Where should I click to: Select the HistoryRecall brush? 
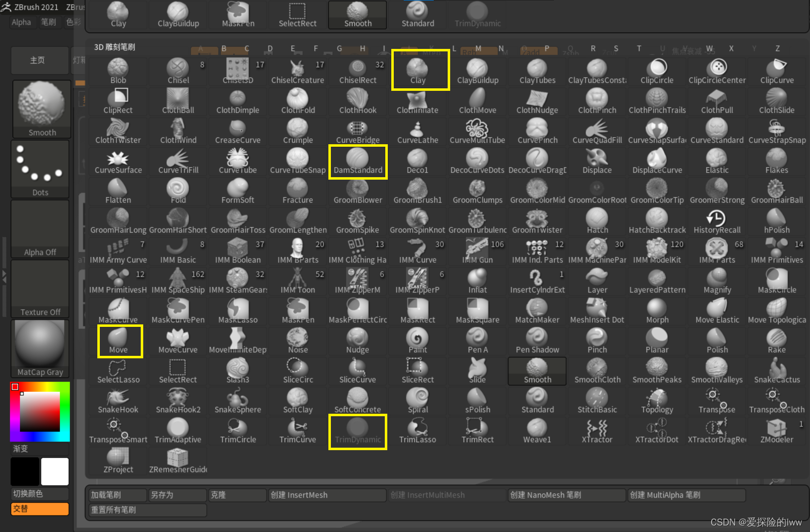tap(717, 221)
